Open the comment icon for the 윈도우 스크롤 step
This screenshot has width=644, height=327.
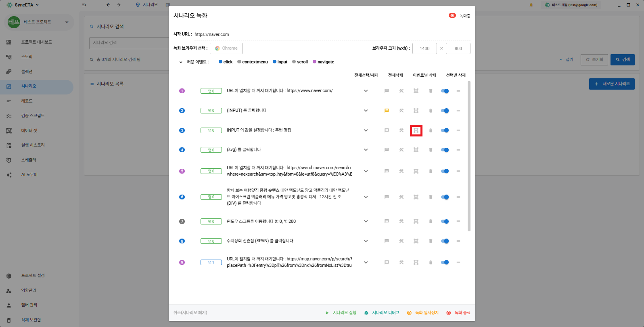(x=387, y=221)
